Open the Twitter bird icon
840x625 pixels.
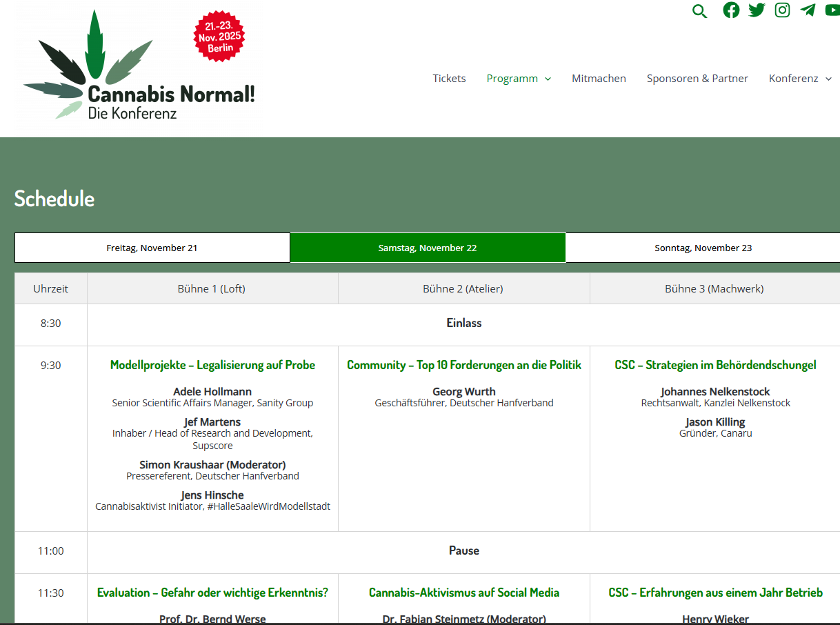[x=757, y=10]
